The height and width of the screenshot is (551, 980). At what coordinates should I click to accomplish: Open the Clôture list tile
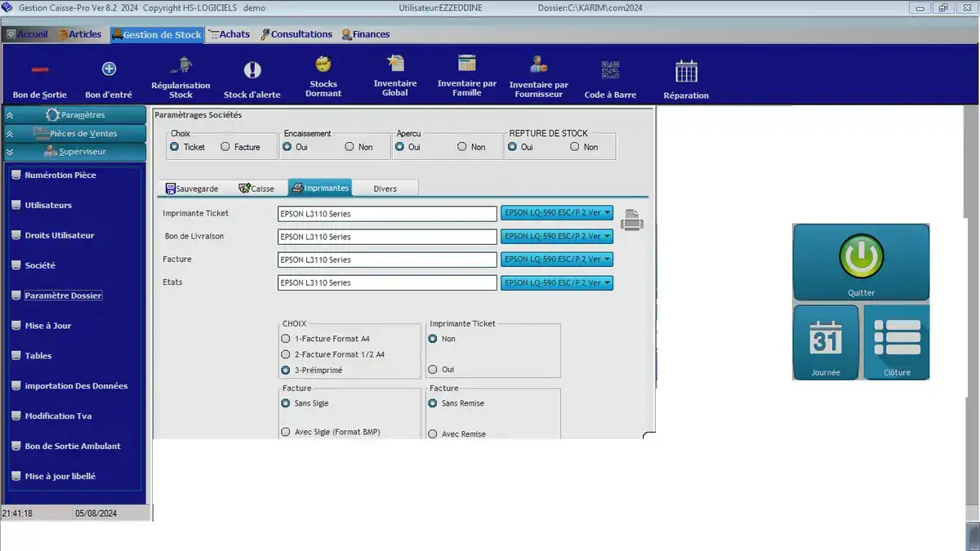(x=896, y=338)
